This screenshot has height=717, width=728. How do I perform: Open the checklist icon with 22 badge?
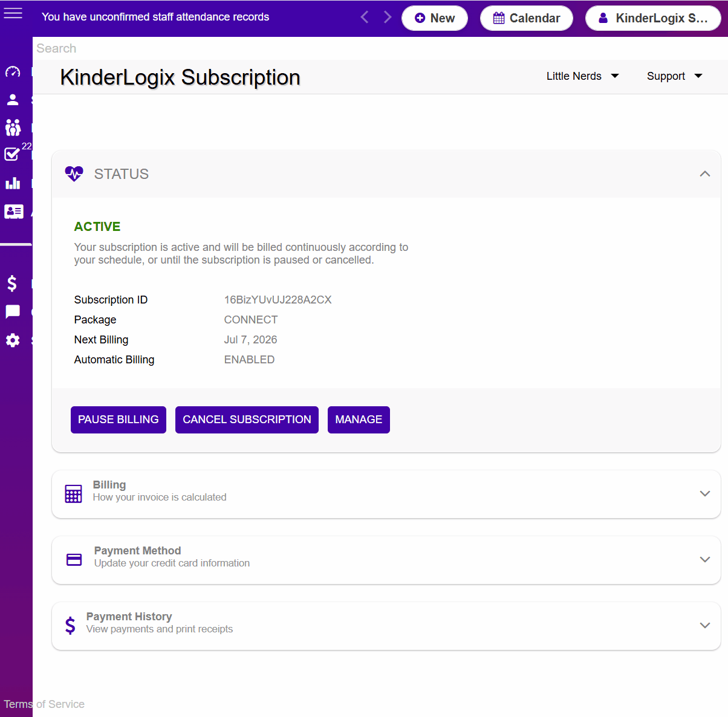pos(12,154)
